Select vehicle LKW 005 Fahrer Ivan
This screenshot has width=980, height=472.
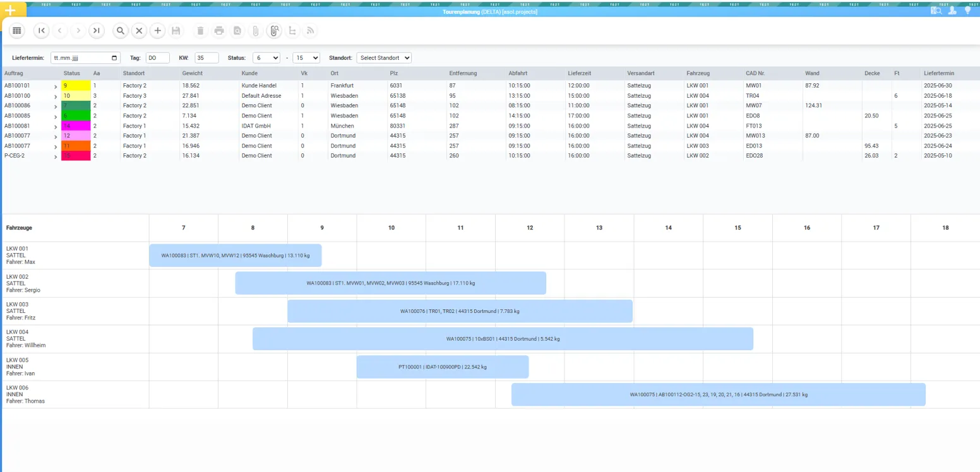coord(75,367)
